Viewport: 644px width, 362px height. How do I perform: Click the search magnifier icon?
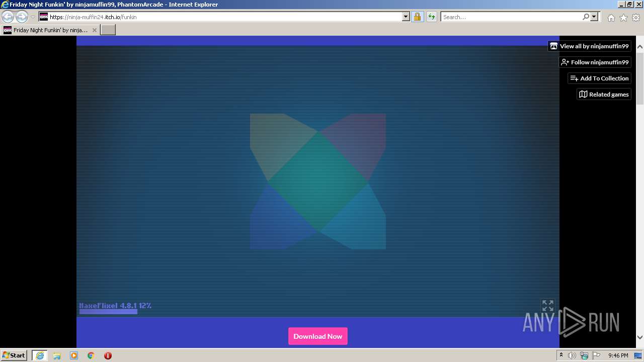(x=586, y=17)
